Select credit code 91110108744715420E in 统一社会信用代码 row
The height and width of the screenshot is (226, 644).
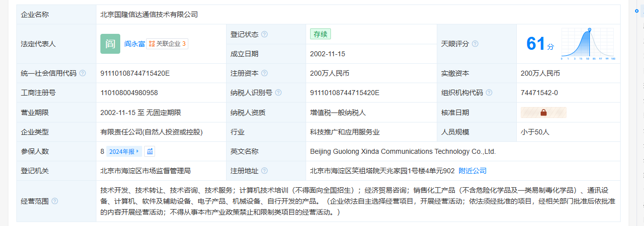(x=135, y=73)
